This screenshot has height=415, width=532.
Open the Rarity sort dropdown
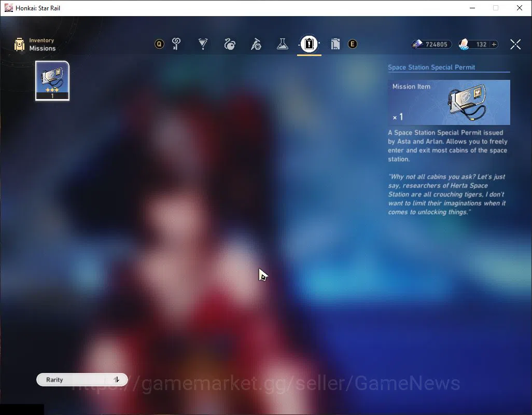71,380
